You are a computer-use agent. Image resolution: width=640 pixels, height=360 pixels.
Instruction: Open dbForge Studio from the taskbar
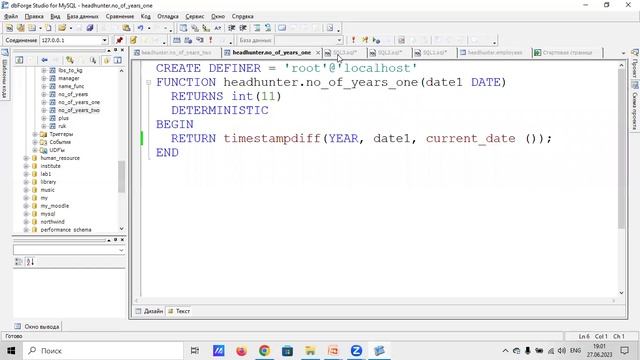(x=379, y=351)
